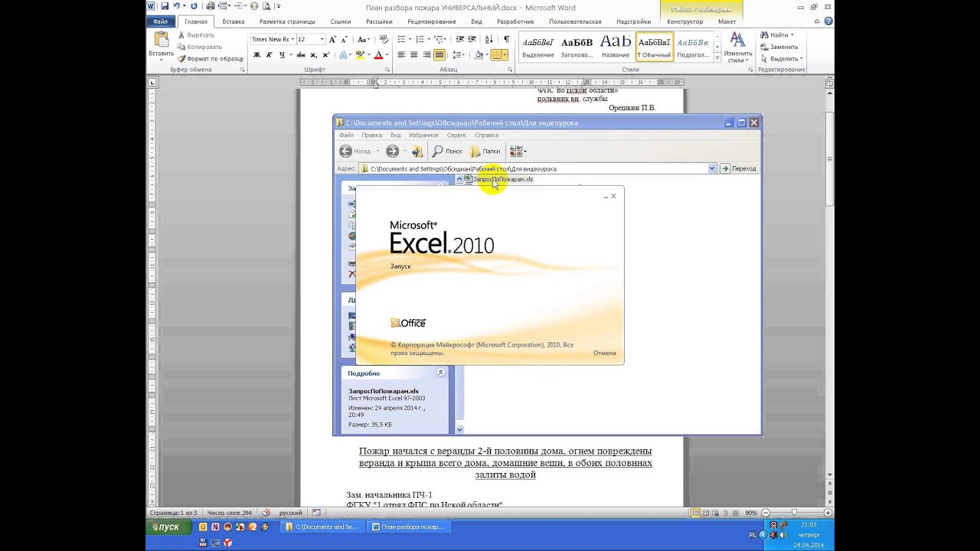Click the Save icon in Word's quick access toolbar
980x551 pixels.
pos(164,6)
